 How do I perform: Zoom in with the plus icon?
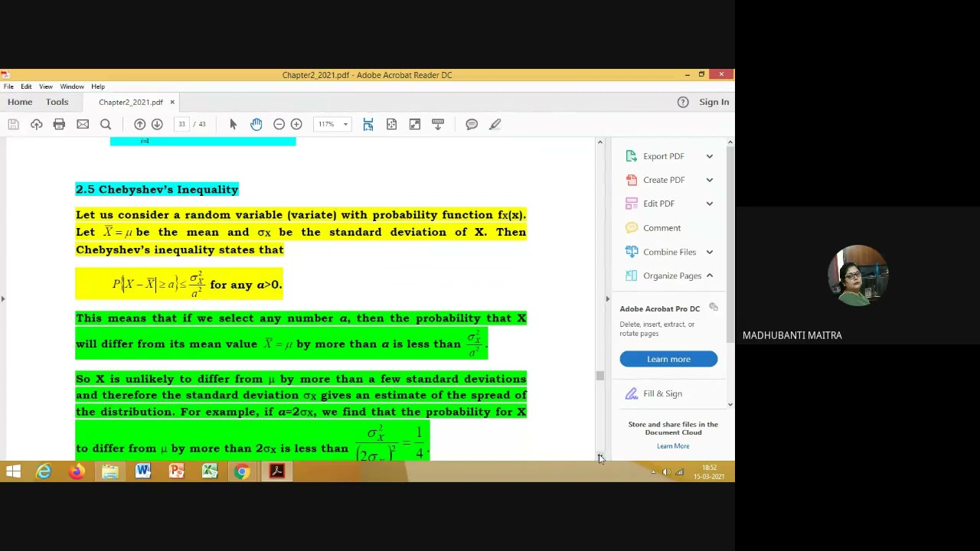(296, 124)
